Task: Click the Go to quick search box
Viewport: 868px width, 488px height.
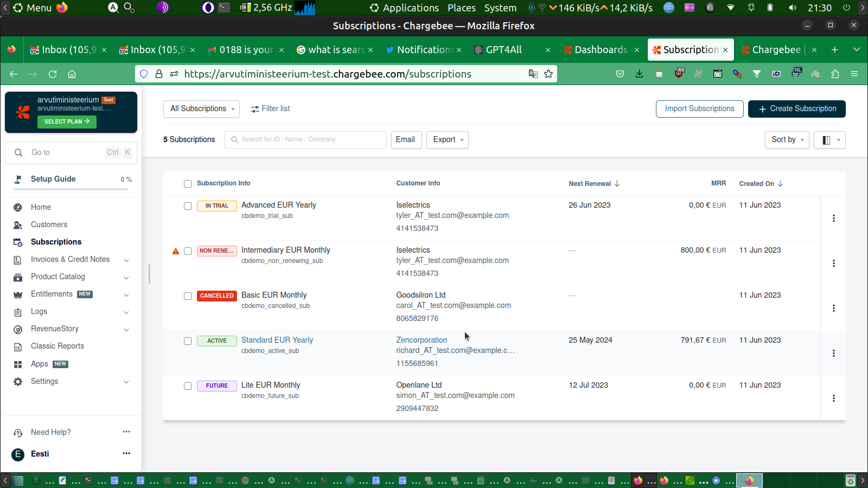Action: coord(71,153)
